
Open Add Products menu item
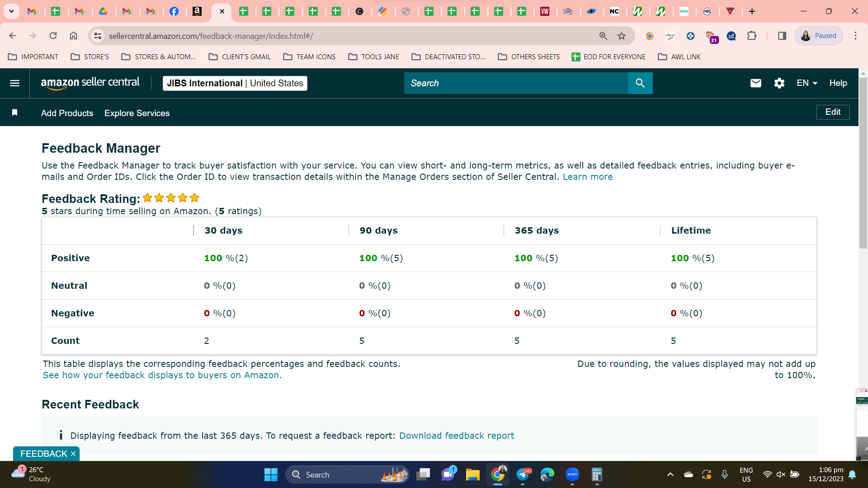67,113
